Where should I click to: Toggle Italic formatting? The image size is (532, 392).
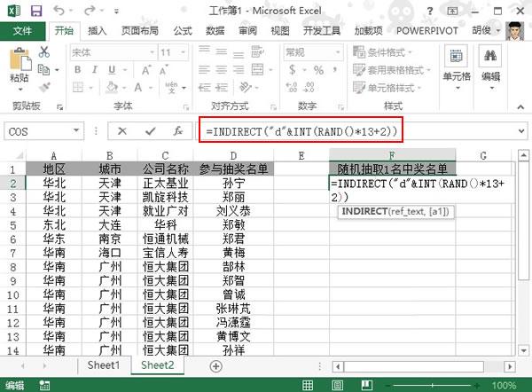(95, 70)
